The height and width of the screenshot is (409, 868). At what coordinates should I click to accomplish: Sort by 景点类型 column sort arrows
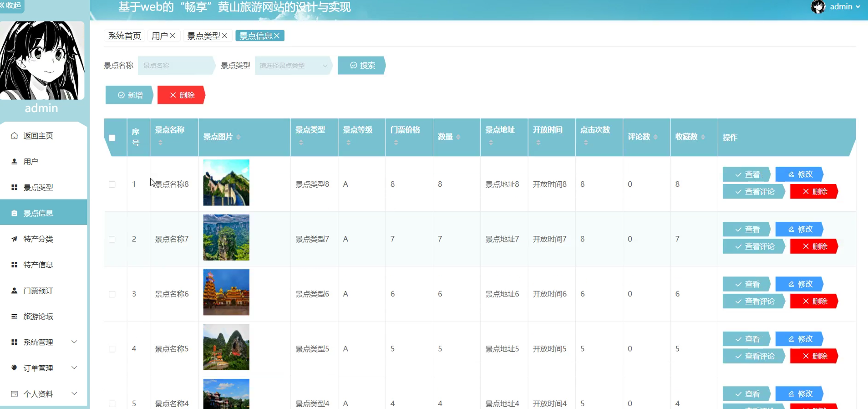(x=301, y=143)
